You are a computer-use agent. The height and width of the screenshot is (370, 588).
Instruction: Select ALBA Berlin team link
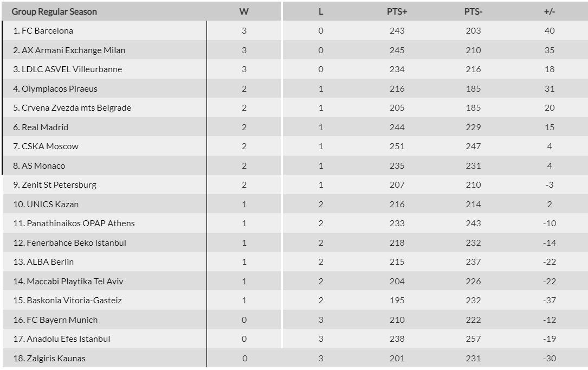[x=50, y=262]
